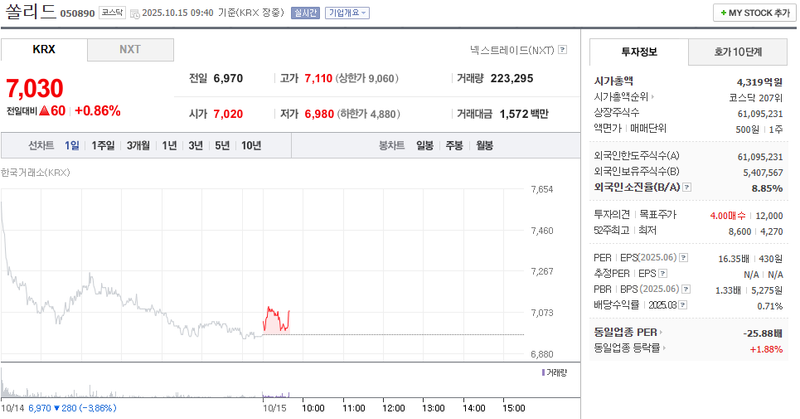This screenshot has width=800, height=419.
Task: Select the 10년 line chart period
Action: (x=251, y=146)
